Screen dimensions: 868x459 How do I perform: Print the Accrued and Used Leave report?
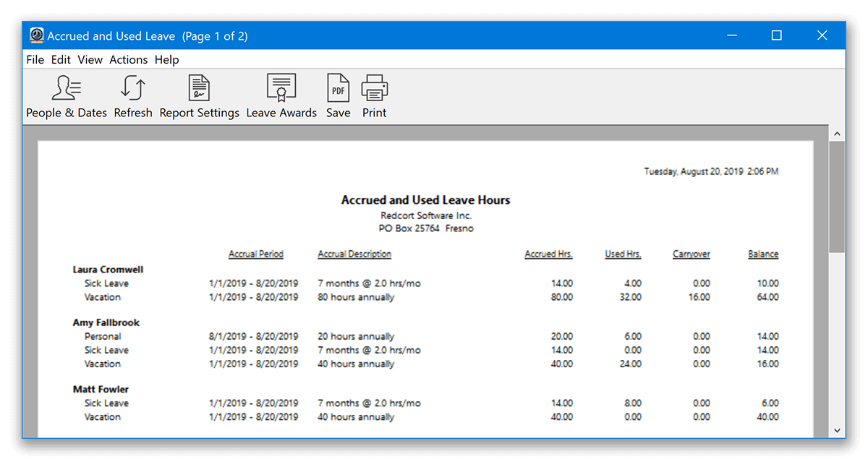pyautogui.click(x=374, y=95)
